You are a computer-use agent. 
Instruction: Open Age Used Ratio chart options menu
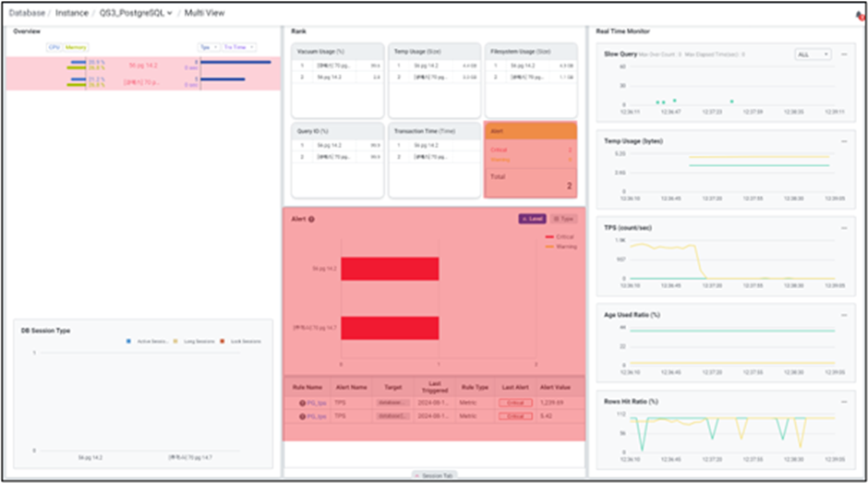844,314
